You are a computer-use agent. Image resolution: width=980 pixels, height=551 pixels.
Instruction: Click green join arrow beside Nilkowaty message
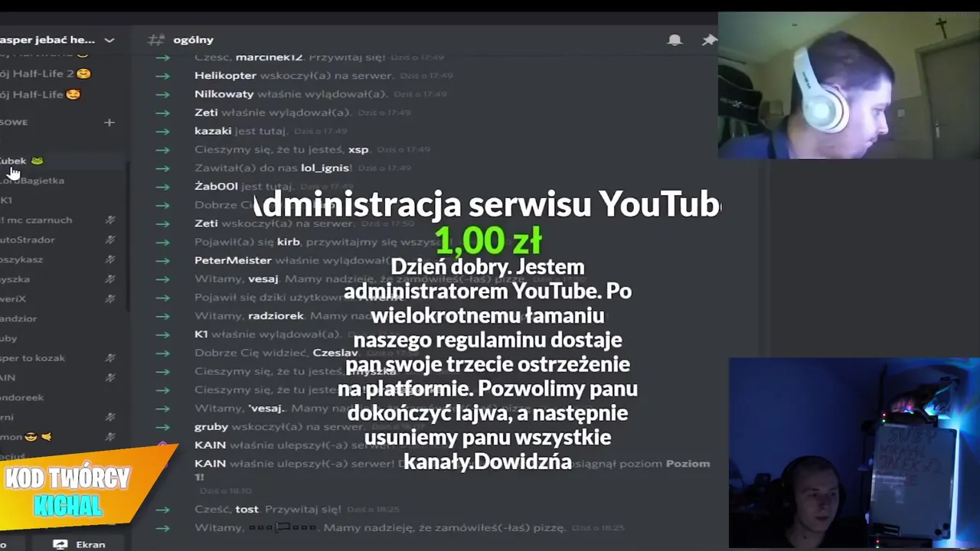click(162, 94)
